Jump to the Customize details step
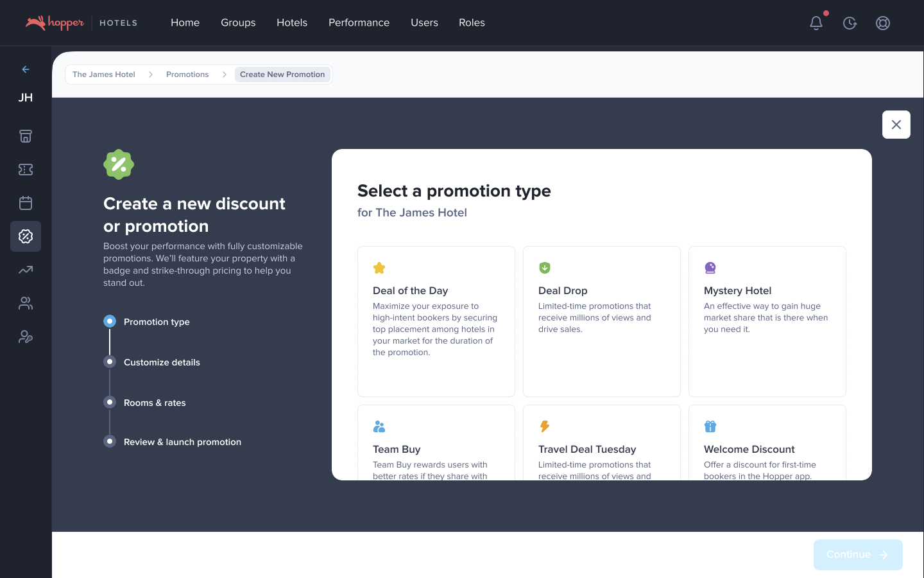Image resolution: width=924 pixels, height=578 pixels. [x=162, y=362]
